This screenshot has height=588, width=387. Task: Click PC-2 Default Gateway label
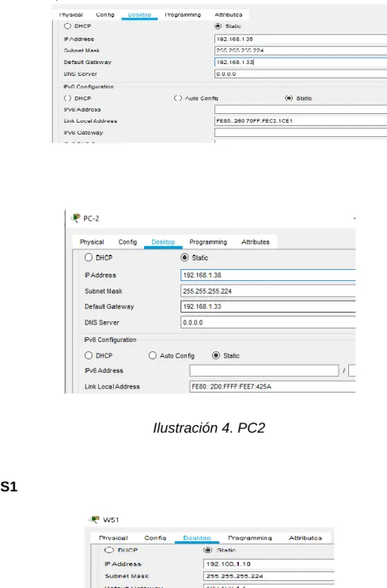tap(109, 306)
